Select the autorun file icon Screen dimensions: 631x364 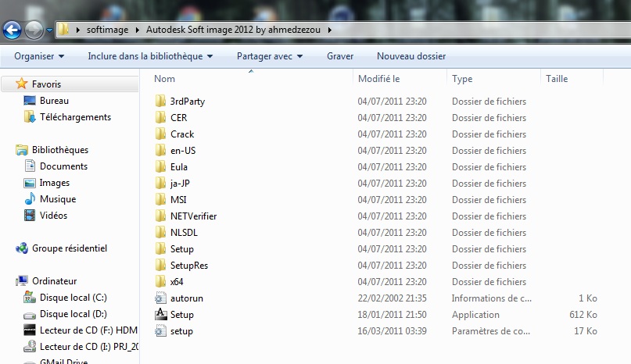160,298
